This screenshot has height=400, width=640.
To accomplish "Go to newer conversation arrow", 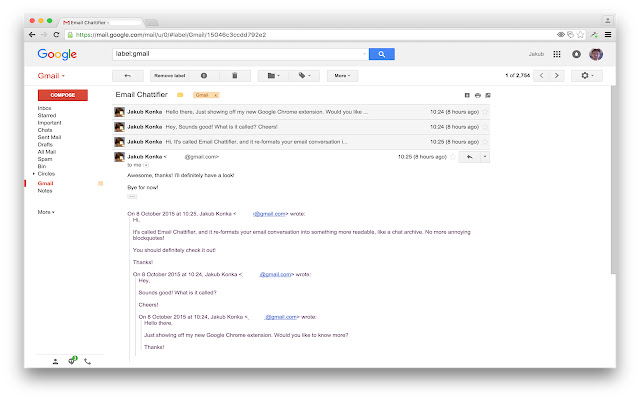I will (542, 76).
